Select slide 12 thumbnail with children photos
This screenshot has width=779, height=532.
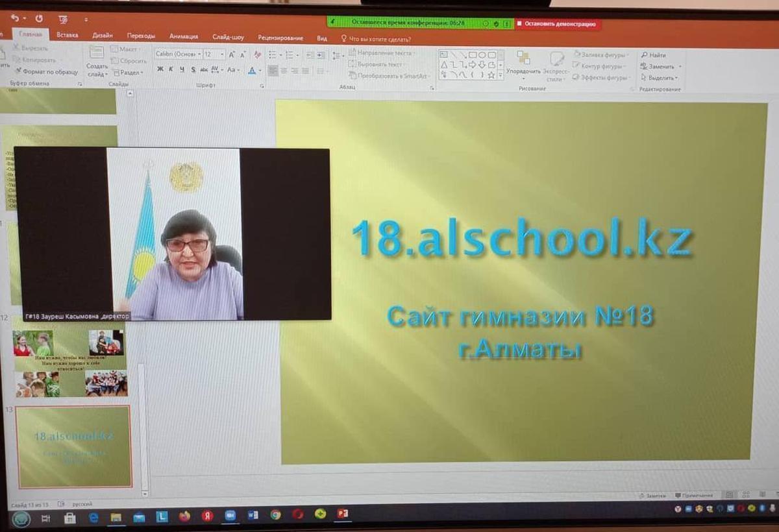pos(71,362)
